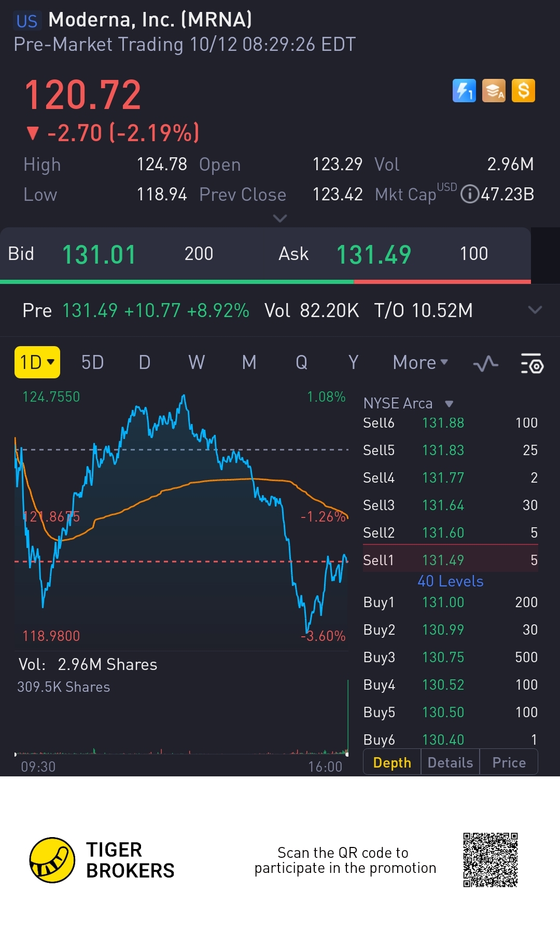Open the More timeframes dropdown
The image size is (560, 944).
tap(420, 362)
